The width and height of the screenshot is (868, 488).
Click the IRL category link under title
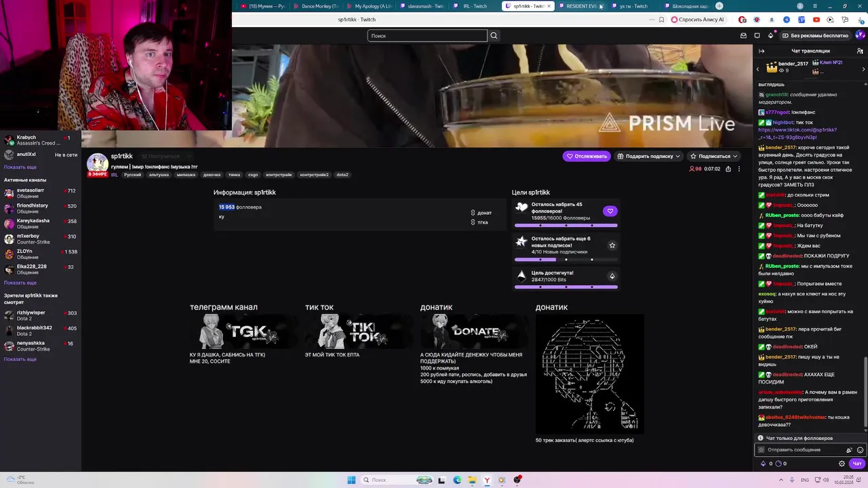click(x=115, y=175)
